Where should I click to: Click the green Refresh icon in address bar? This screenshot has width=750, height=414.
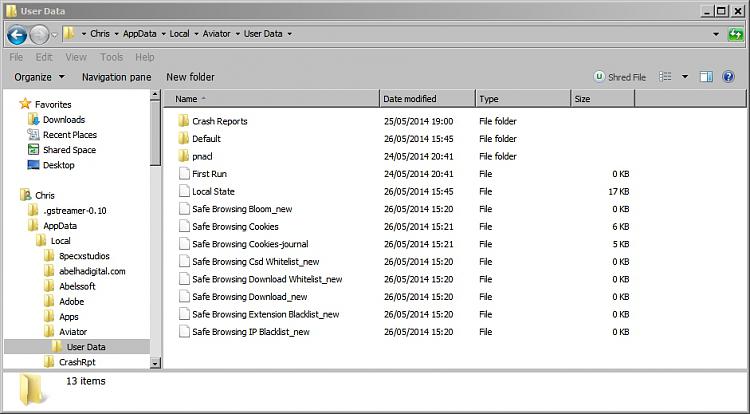click(x=736, y=34)
